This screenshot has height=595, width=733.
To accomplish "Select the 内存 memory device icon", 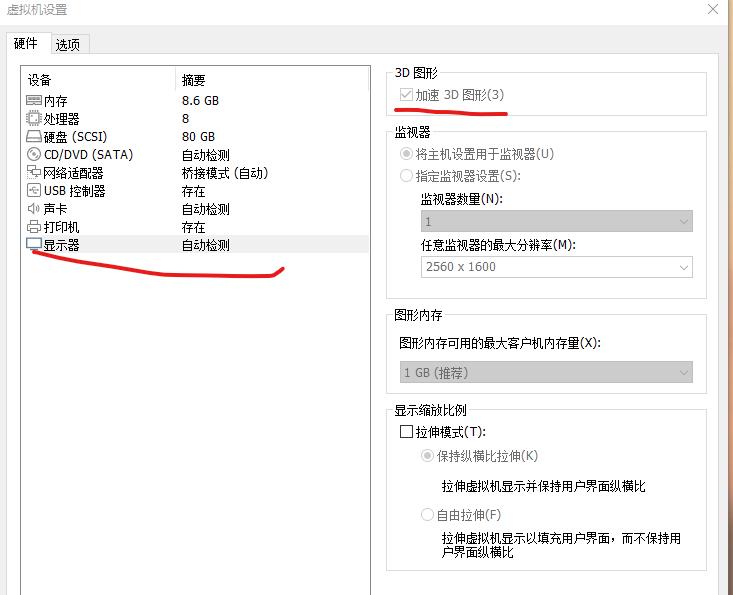I will [x=34, y=100].
